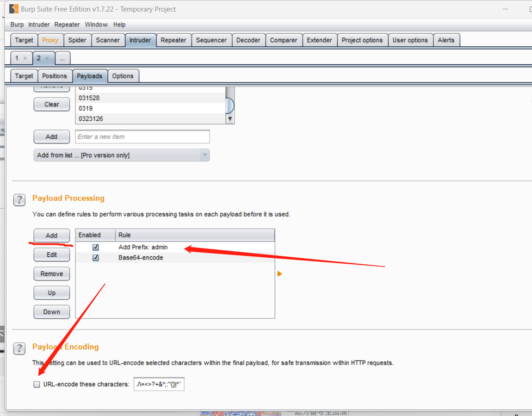Click Add button in Payload Processing
Image resolution: width=532 pixels, height=416 pixels.
[x=52, y=236]
